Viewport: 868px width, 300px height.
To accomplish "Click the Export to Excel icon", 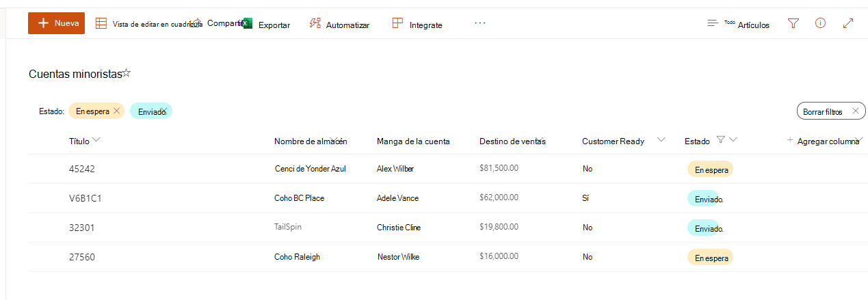I will pos(248,24).
